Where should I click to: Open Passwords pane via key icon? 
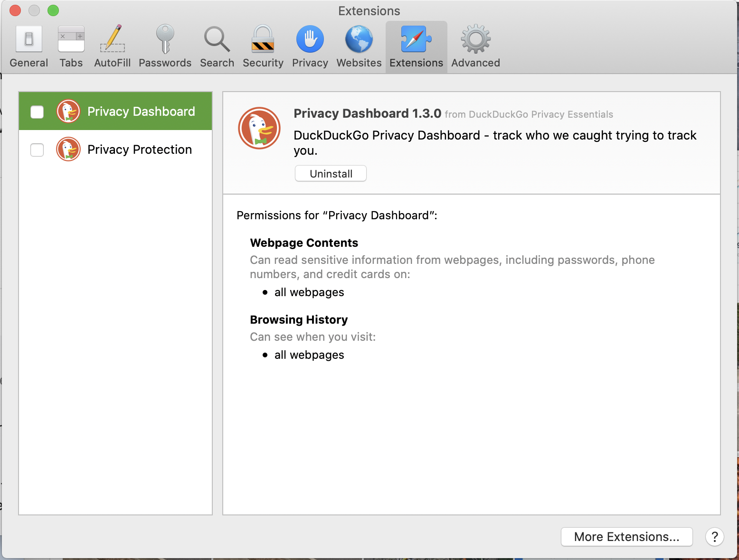tap(165, 39)
